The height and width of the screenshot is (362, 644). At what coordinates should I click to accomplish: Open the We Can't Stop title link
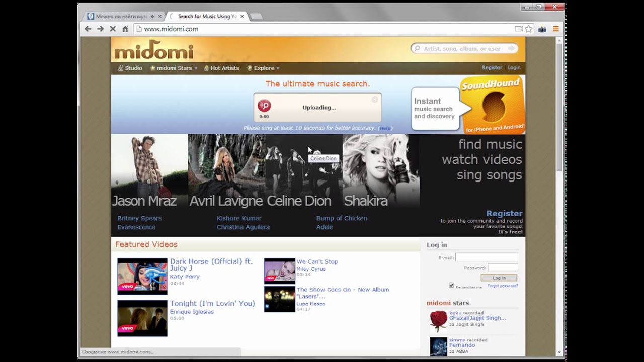317,262
